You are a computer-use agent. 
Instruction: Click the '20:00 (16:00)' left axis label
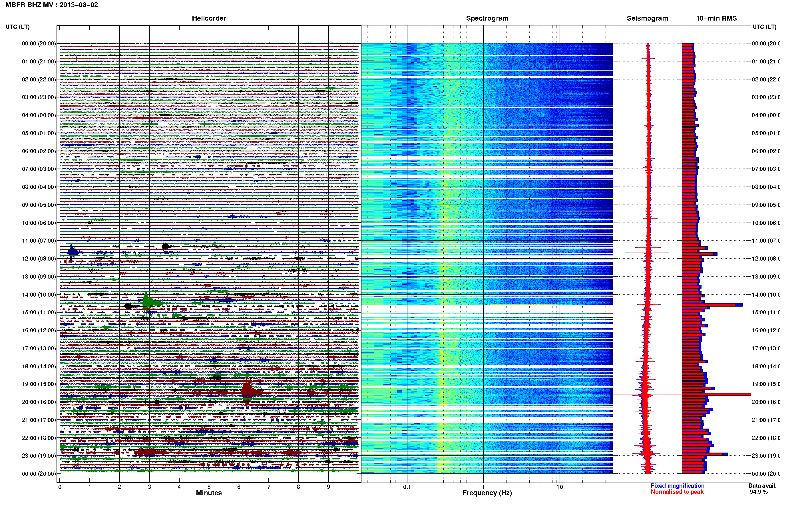39,402
